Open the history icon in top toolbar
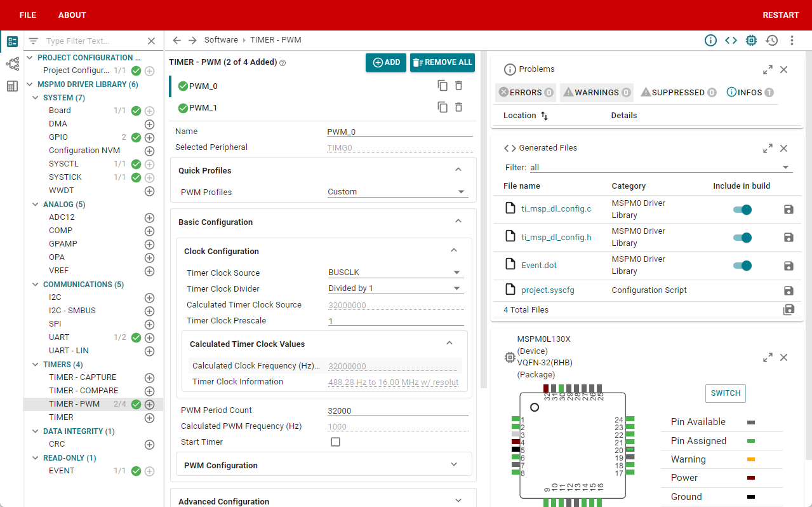This screenshot has height=507, width=812. pyautogui.click(x=771, y=41)
